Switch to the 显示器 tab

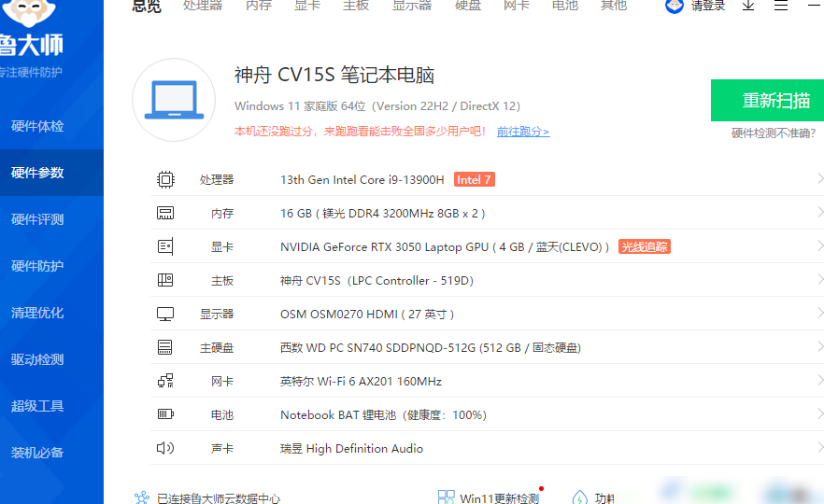[x=412, y=6]
